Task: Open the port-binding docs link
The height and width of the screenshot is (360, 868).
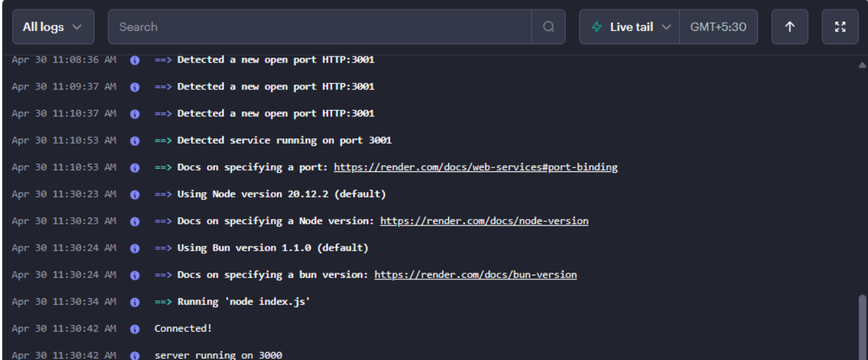Action: pos(475,167)
